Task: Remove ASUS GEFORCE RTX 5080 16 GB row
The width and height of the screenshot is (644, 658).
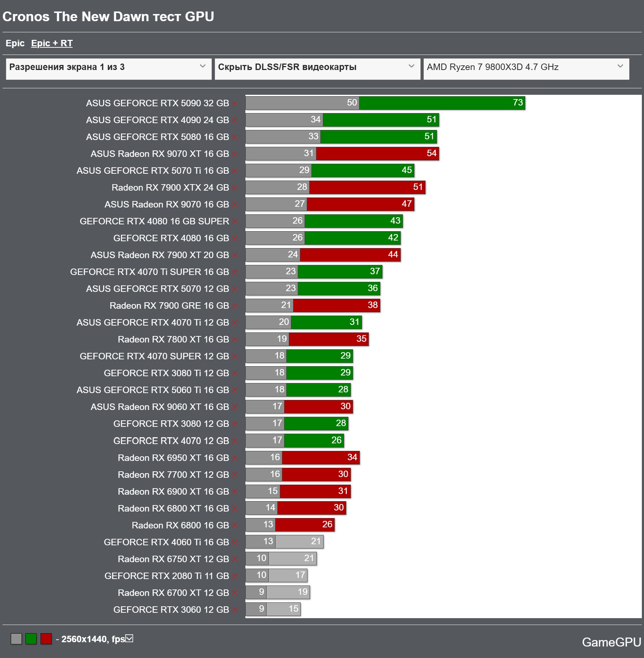Action: point(235,137)
